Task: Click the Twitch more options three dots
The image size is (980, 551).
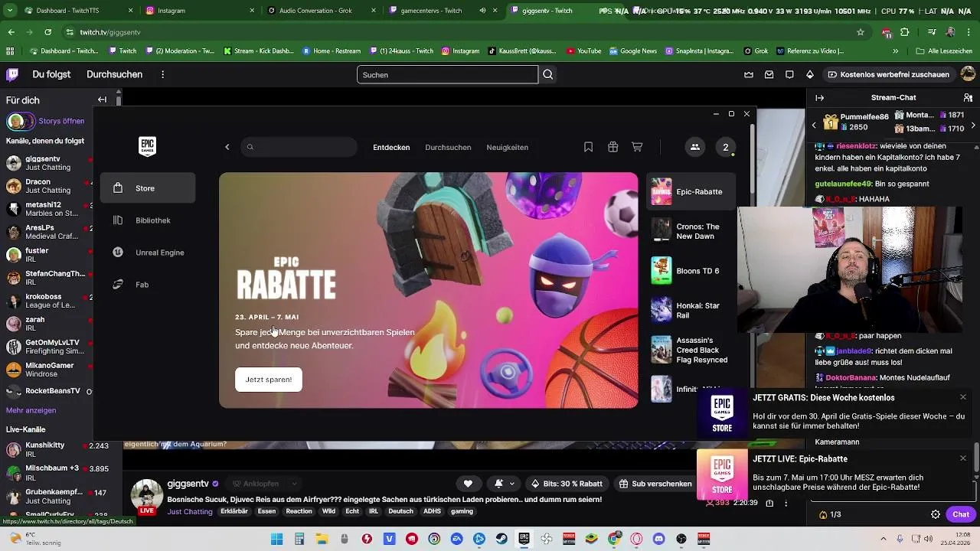Action: pos(162,74)
